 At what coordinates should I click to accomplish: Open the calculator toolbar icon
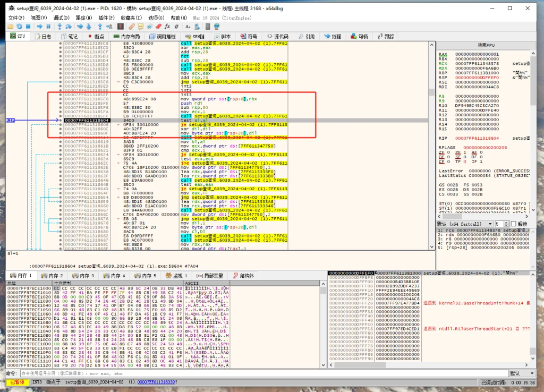coord(207,26)
